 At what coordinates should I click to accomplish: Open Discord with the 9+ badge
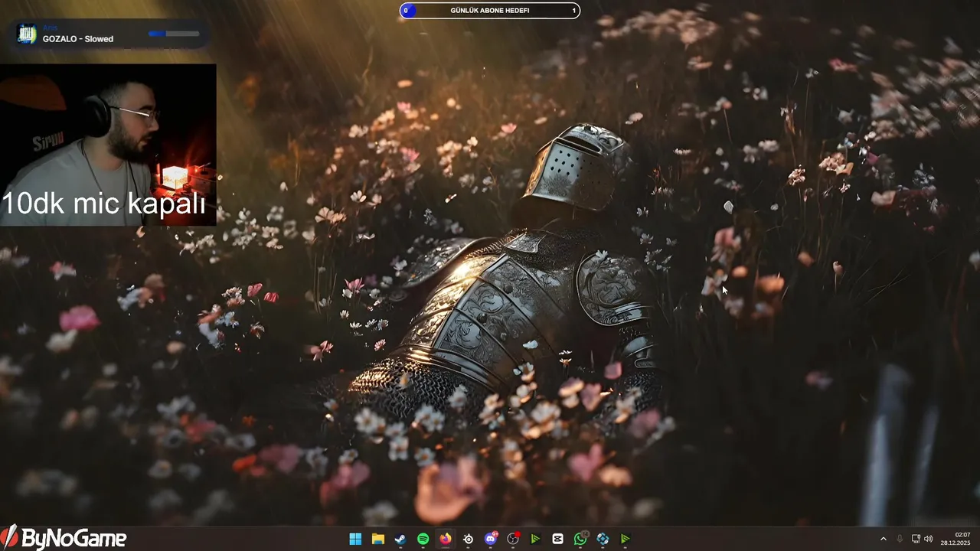point(491,539)
